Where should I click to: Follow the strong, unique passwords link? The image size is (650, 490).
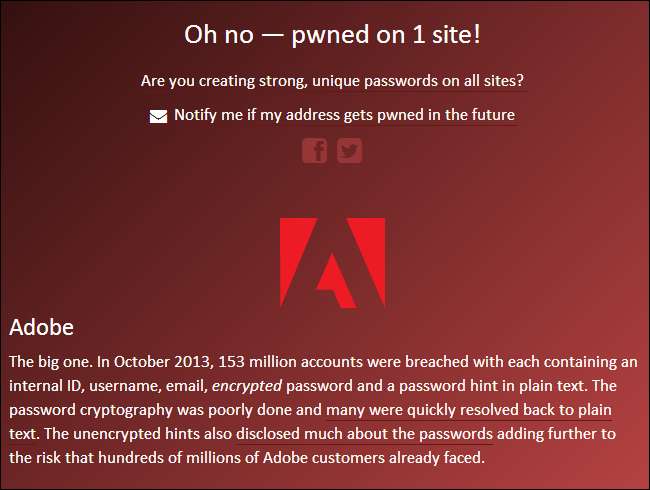(334, 80)
